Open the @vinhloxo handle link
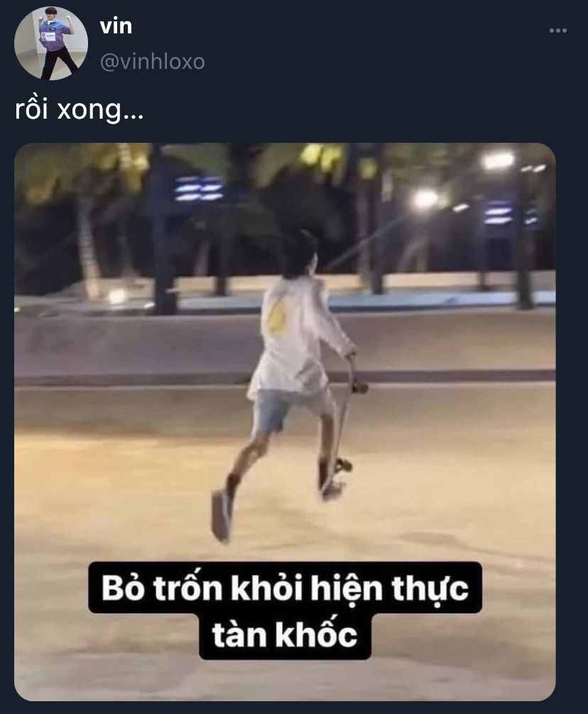This screenshot has width=588, height=714. 152,62
